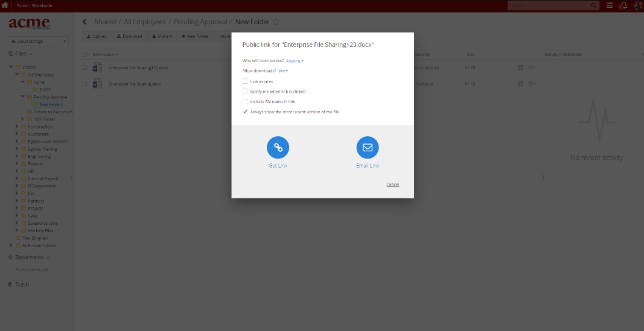Bookmark folder with the star icon
This screenshot has height=331, width=644.
(276, 22)
